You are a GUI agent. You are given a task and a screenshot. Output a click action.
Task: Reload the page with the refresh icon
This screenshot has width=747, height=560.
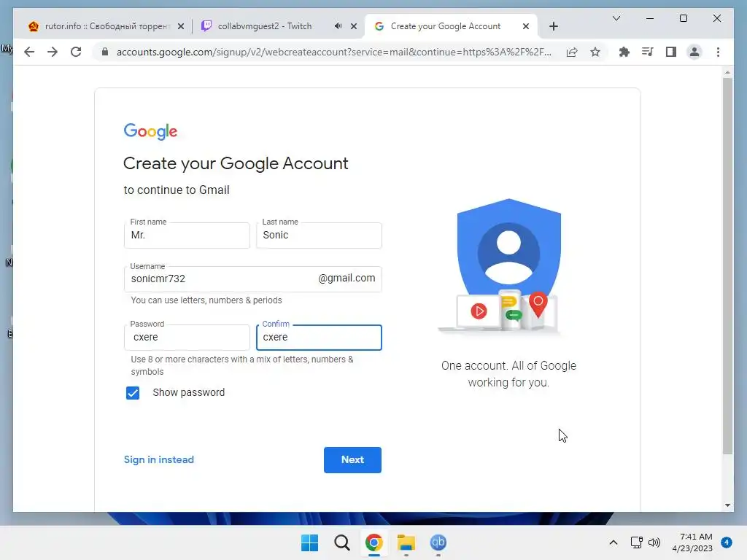coord(76,52)
